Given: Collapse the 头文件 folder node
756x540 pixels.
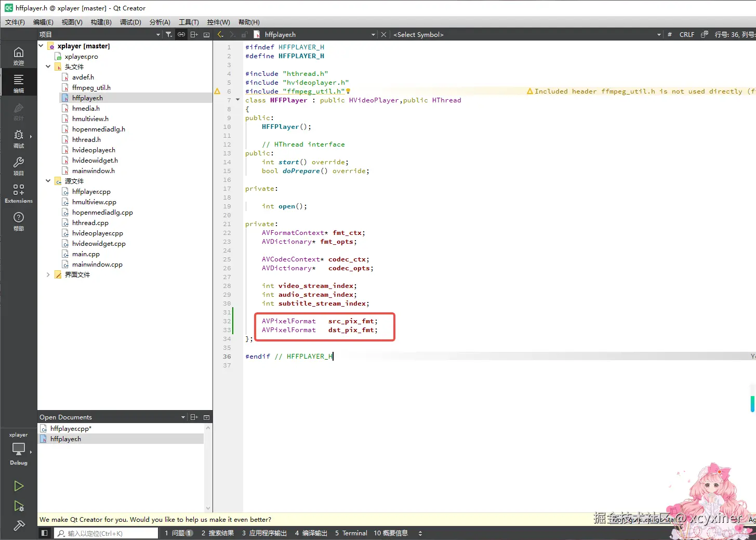Looking at the screenshot, I should pyautogui.click(x=48, y=67).
